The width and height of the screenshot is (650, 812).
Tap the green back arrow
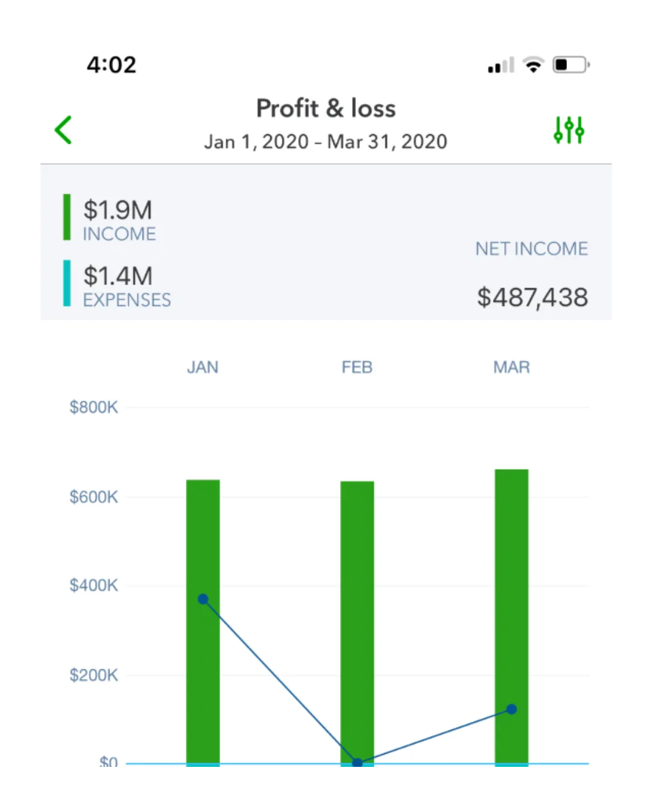pyautogui.click(x=63, y=130)
